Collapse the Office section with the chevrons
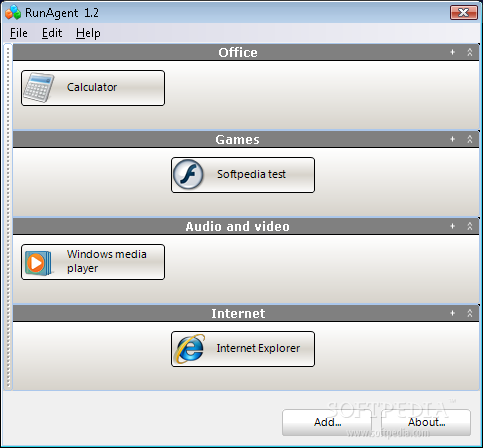Screen dimensions: 483x448 (x=470, y=52)
